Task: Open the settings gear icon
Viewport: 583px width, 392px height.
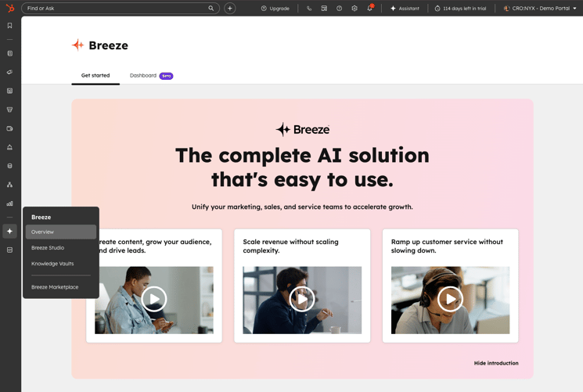Action: [x=354, y=8]
